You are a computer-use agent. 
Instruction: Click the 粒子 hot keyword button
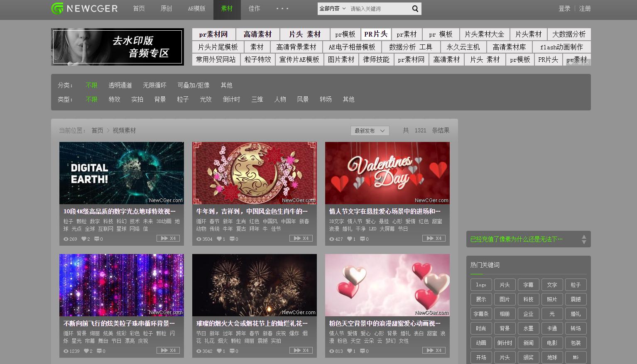point(576,285)
